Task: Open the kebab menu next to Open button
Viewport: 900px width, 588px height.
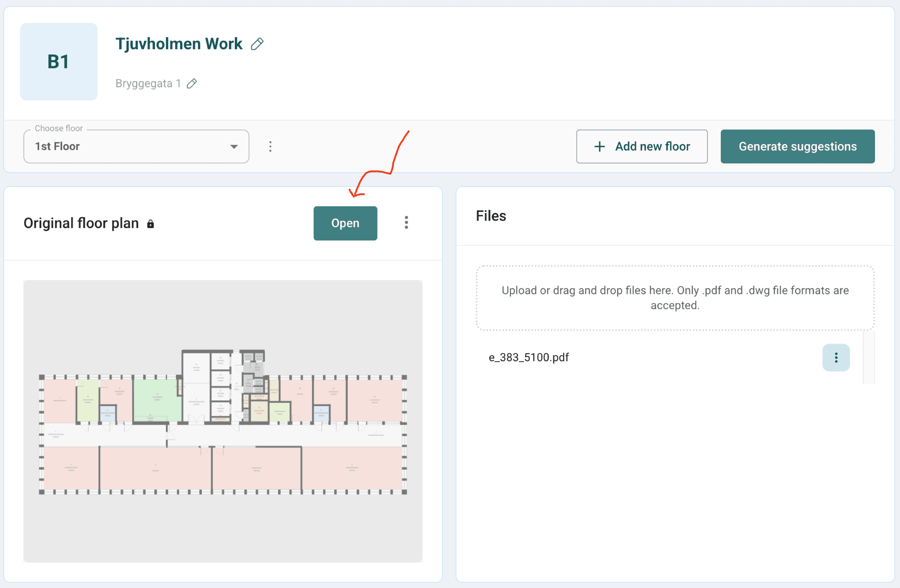Action: (x=406, y=223)
